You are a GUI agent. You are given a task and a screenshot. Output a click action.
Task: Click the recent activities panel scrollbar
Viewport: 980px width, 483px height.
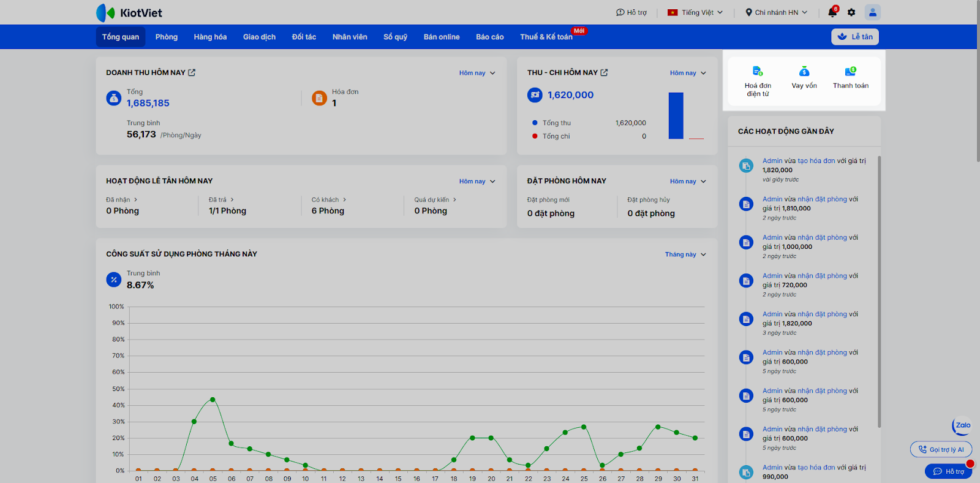[880, 292]
